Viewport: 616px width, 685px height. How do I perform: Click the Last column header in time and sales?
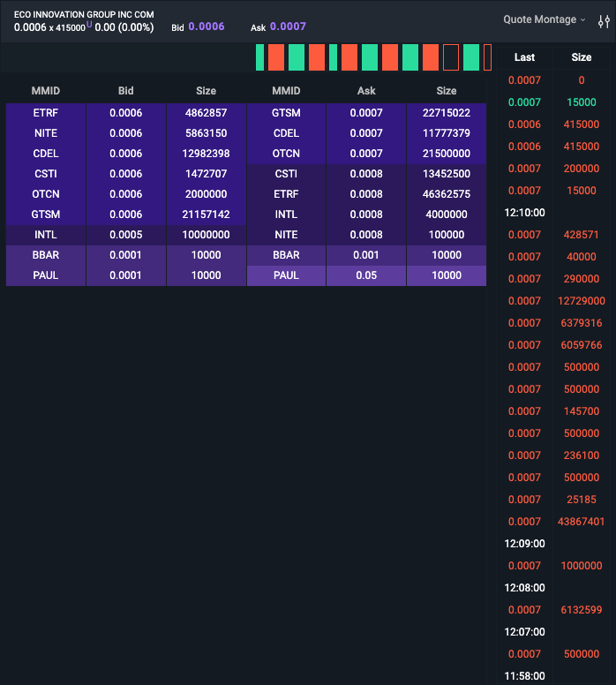pos(524,57)
